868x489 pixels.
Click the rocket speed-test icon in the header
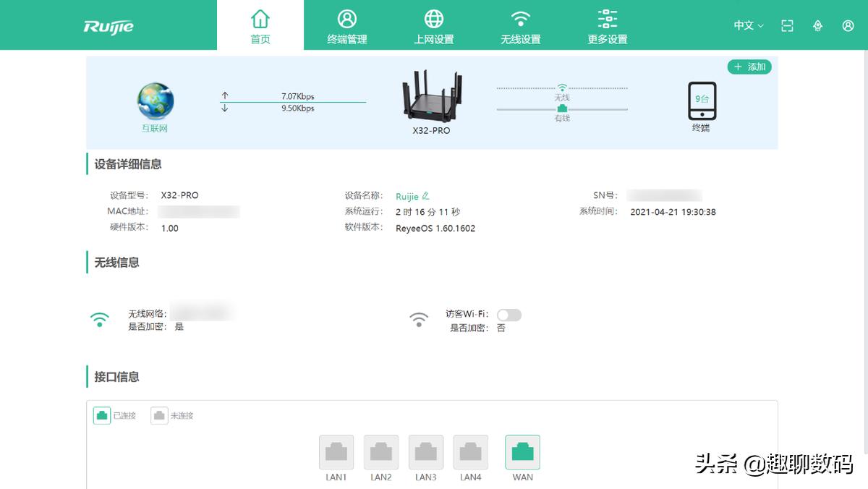point(817,25)
